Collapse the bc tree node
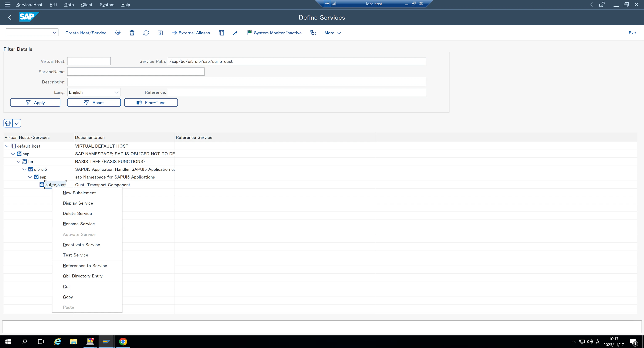This screenshot has height=348, width=644. point(19,162)
